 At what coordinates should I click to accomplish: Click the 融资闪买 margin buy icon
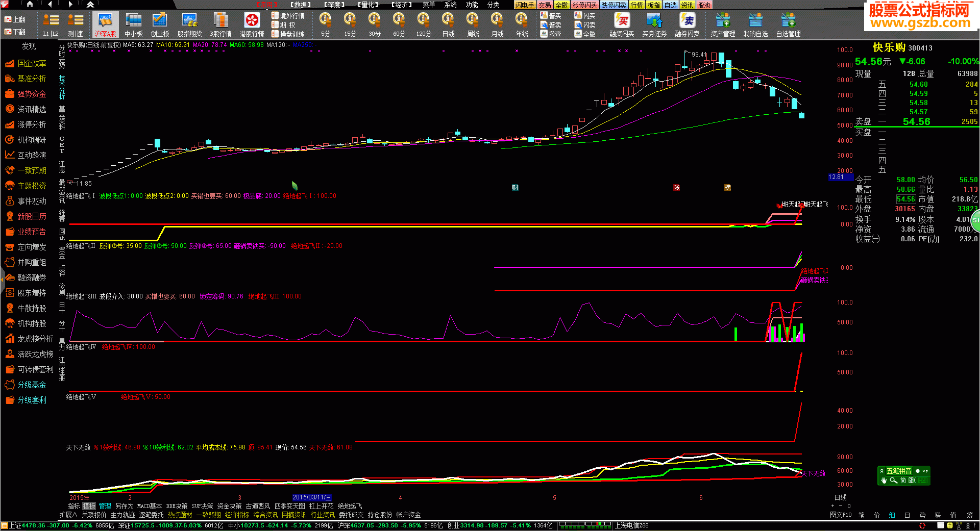622,25
